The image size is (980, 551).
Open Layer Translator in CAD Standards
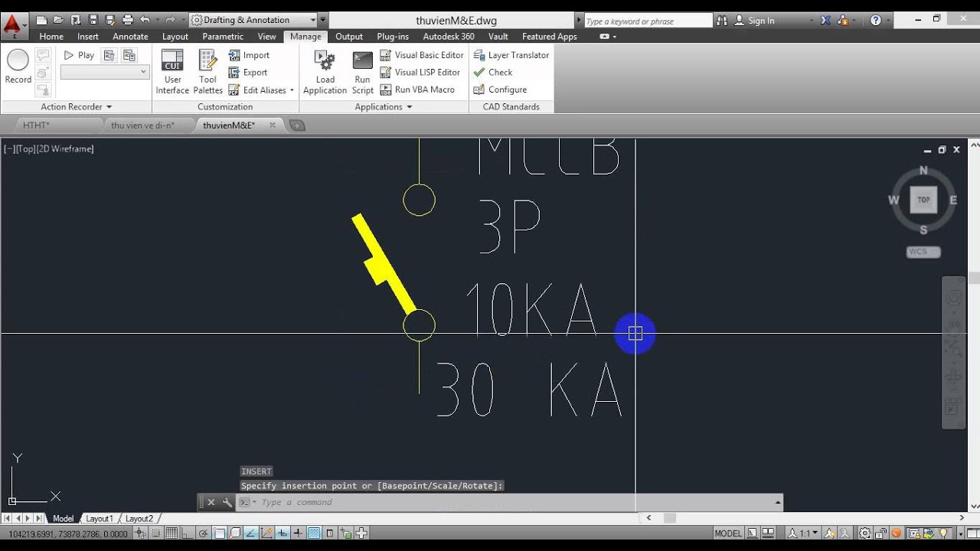[511, 55]
